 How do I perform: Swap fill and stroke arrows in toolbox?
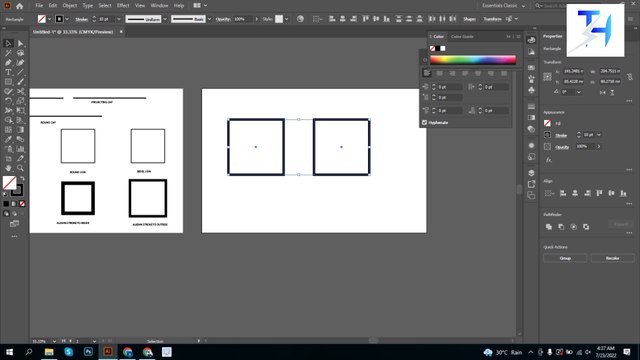(22, 178)
